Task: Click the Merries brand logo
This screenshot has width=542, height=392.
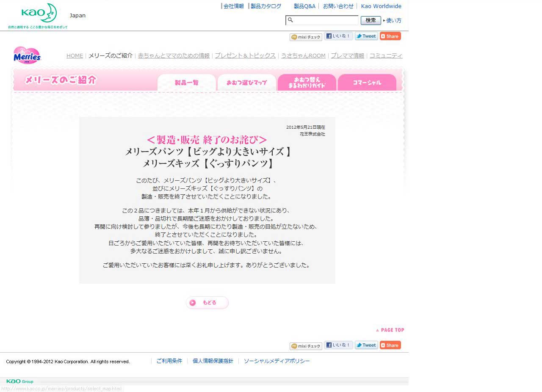Action: point(27,55)
